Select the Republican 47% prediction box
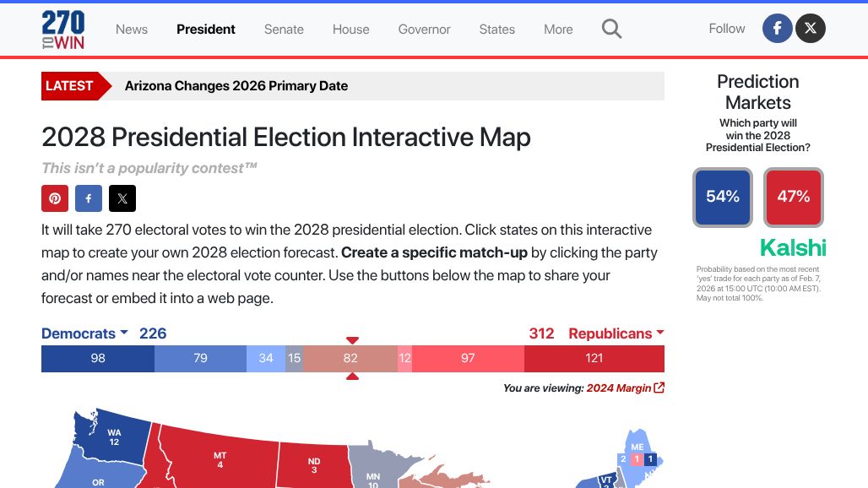 794,198
